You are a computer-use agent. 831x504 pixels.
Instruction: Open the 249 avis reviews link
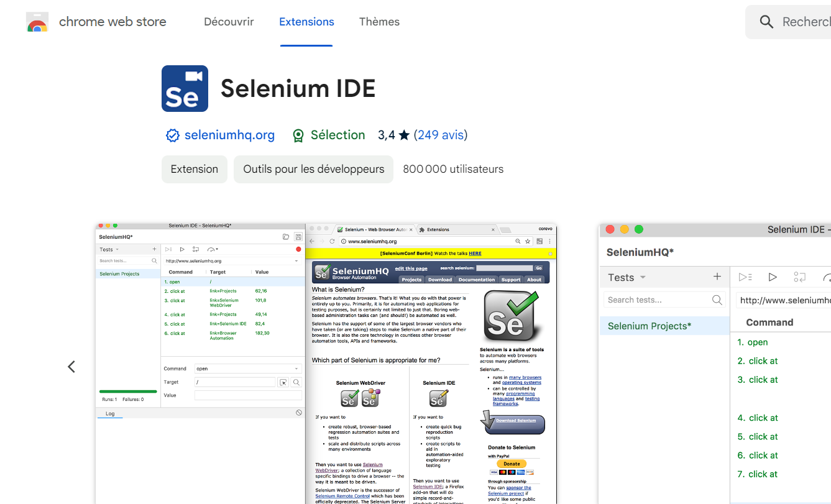pyautogui.click(x=441, y=135)
